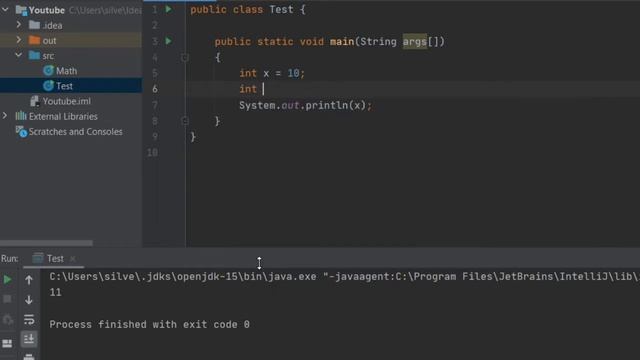
Task: Click the System.out.println(x); statement
Action: (305, 105)
